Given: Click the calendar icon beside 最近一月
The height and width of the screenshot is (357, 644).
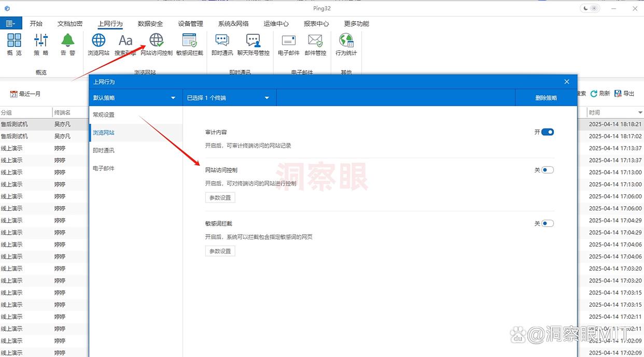Looking at the screenshot, I should (14, 94).
